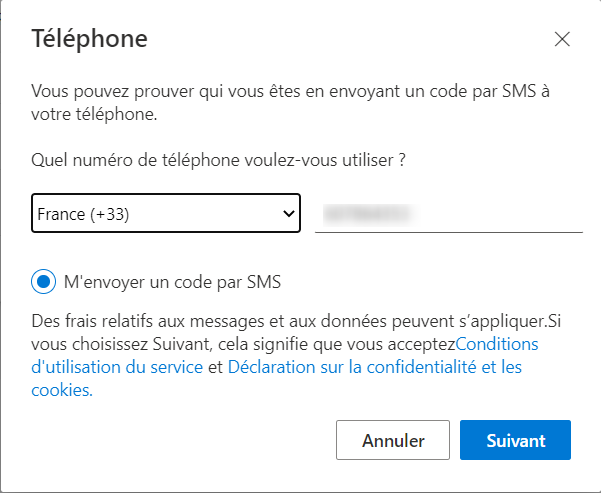The height and width of the screenshot is (493, 601).
Task: Click the word "Conditions" ending the first disclaimer line
Action: tap(497, 344)
